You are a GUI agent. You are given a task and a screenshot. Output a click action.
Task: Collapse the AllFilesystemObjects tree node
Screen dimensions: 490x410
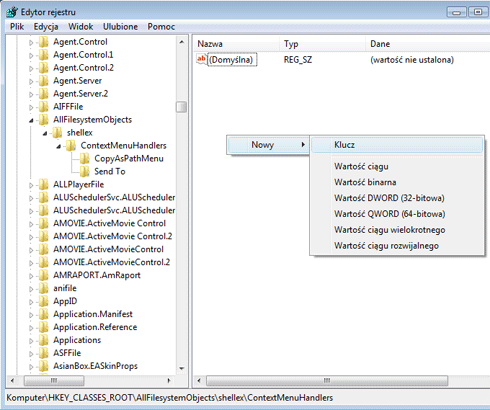[x=31, y=120]
